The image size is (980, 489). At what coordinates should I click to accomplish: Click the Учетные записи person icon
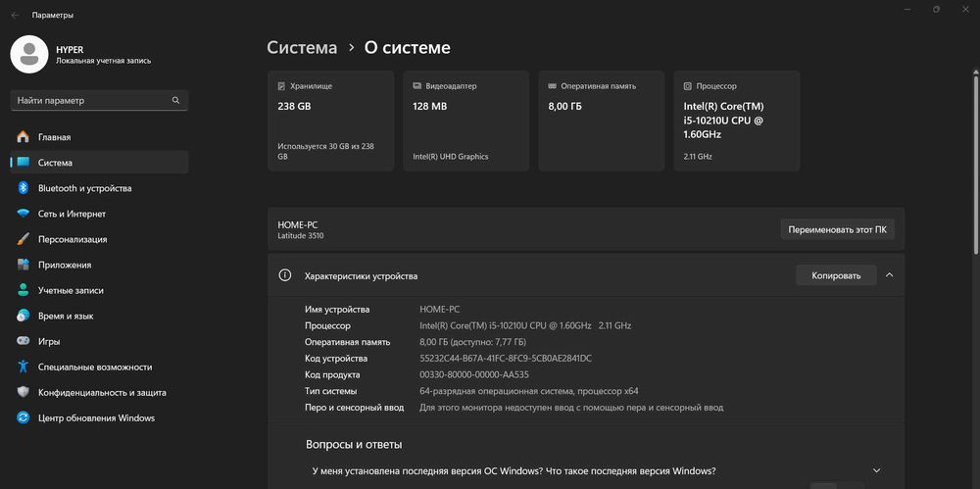24,290
